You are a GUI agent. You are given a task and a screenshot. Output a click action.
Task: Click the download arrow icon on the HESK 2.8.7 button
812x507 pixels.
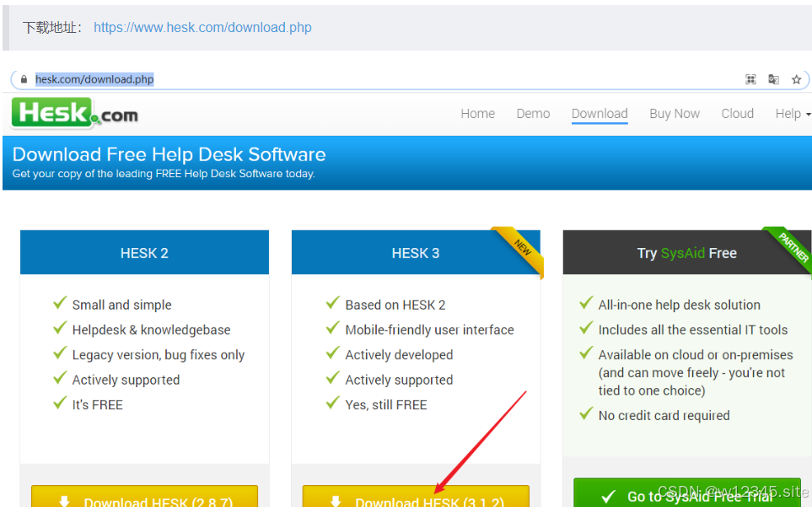tap(64, 501)
